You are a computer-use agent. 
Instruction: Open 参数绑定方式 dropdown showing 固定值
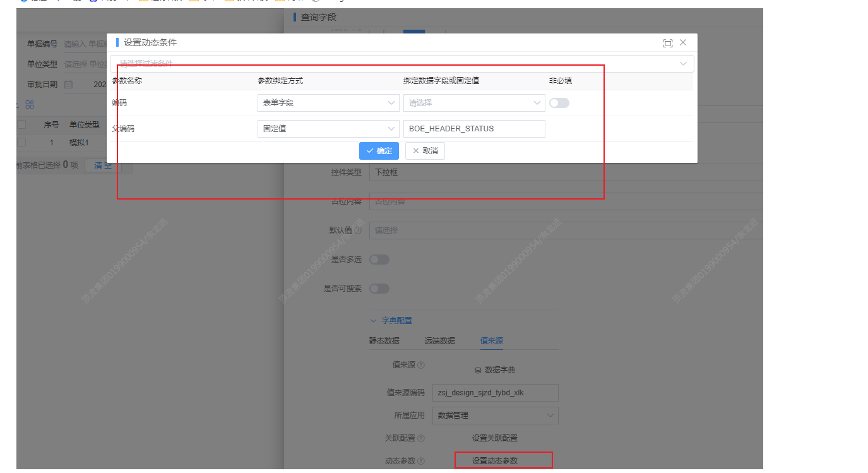[x=328, y=128]
